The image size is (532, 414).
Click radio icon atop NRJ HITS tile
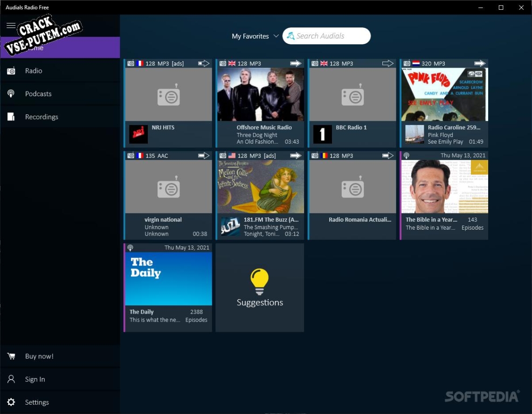pos(131,63)
